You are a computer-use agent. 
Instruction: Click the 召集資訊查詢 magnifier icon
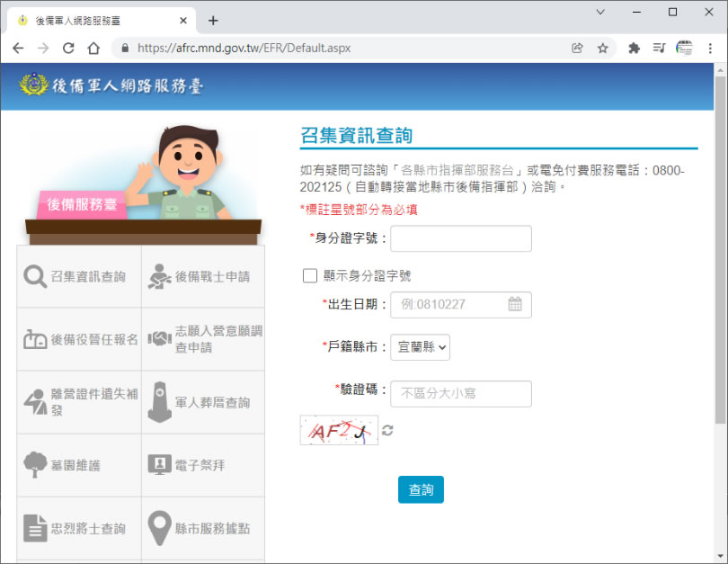pos(35,276)
